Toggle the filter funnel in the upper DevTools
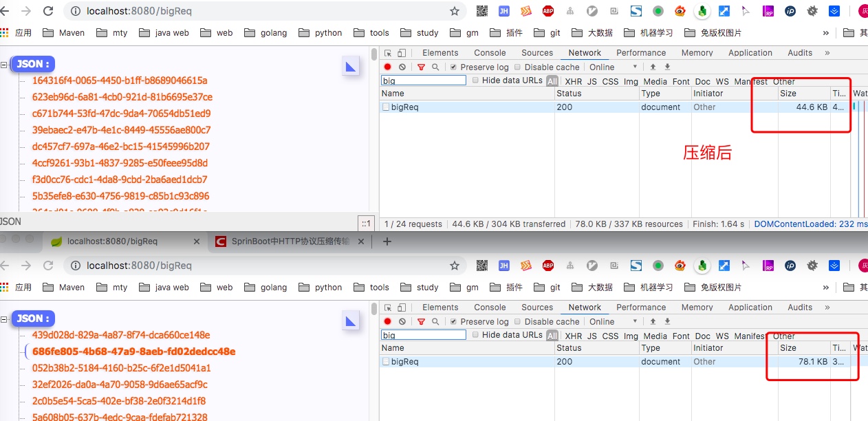This screenshot has height=421, width=868. (x=421, y=67)
